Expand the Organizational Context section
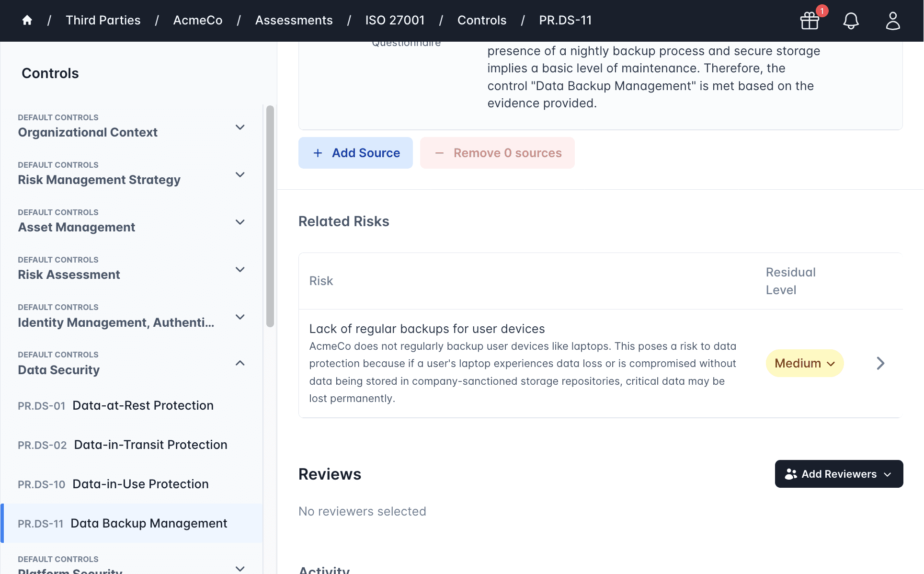 coord(240,127)
